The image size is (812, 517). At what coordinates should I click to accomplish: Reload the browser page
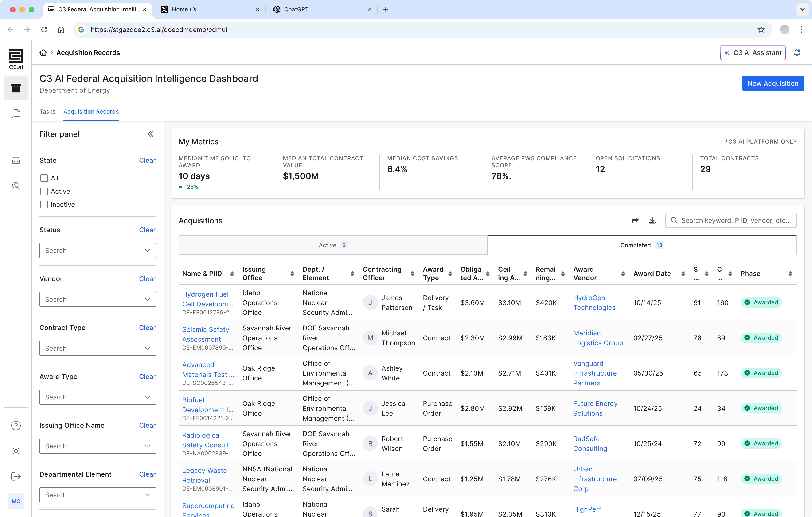44,30
